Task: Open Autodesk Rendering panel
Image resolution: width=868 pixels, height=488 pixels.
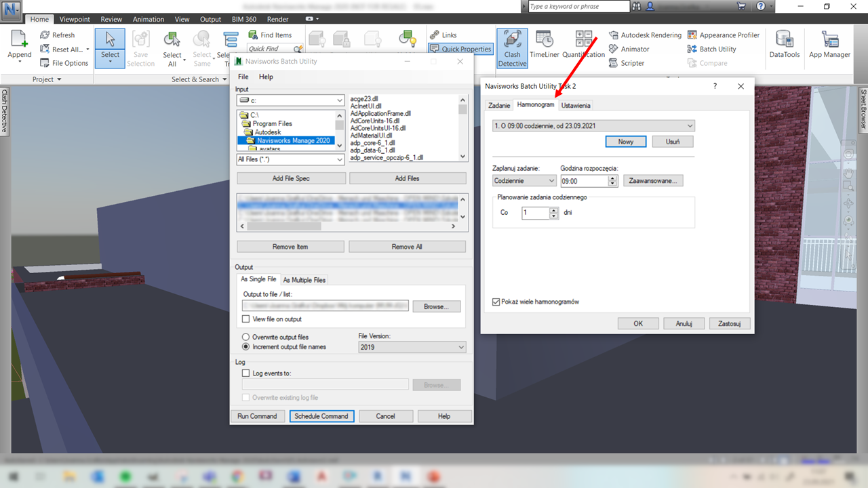Action: [x=645, y=35]
